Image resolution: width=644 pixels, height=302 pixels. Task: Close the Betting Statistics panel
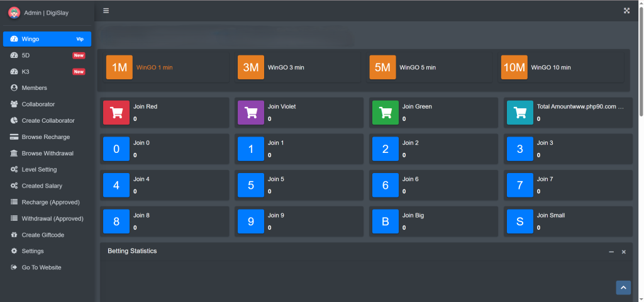coord(623,252)
